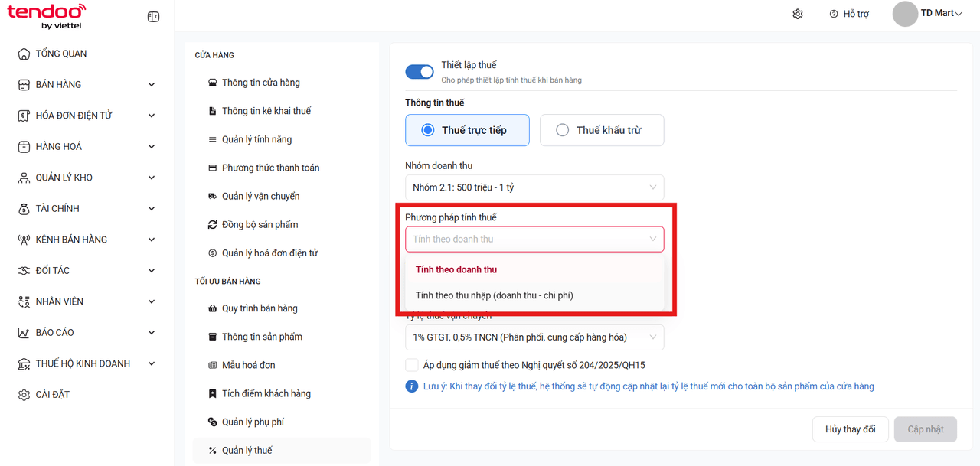The width and height of the screenshot is (980, 466).
Task: Click the TD Mart user avatar
Action: click(x=905, y=14)
